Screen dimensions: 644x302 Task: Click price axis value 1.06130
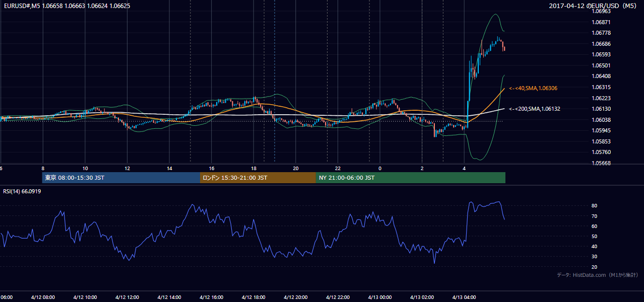(x=601, y=109)
